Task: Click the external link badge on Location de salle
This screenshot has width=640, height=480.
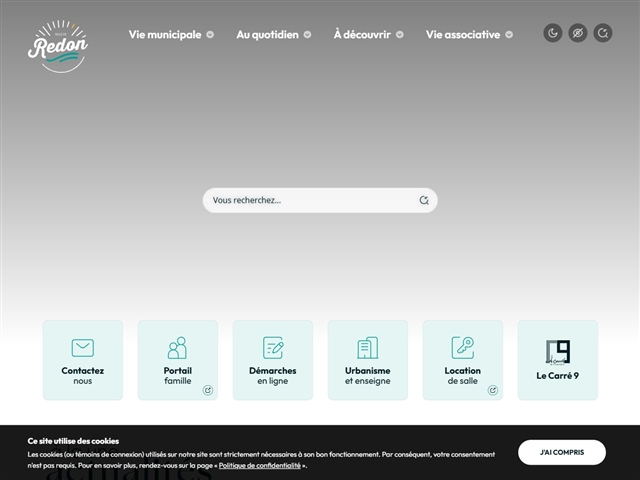Action: tap(493, 390)
